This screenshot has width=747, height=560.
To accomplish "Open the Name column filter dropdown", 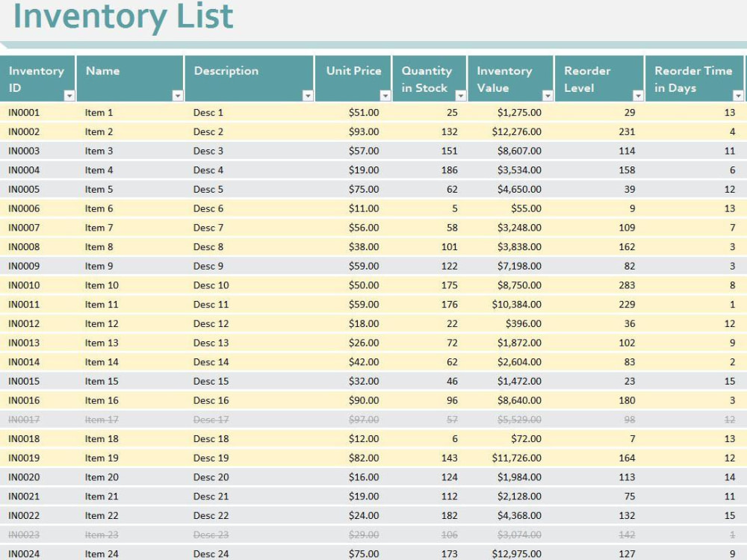I will tap(178, 96).
